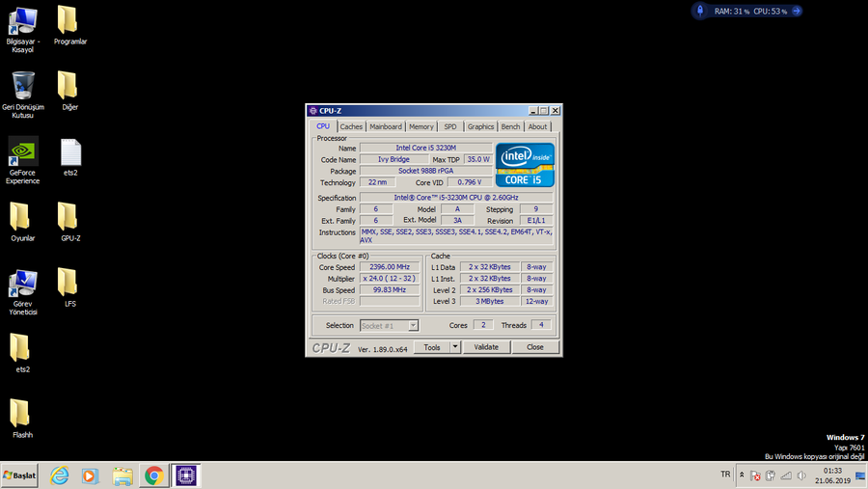Click CPU-Z taskbar button icon
This screenshot has width=868, height=489.
186,475
